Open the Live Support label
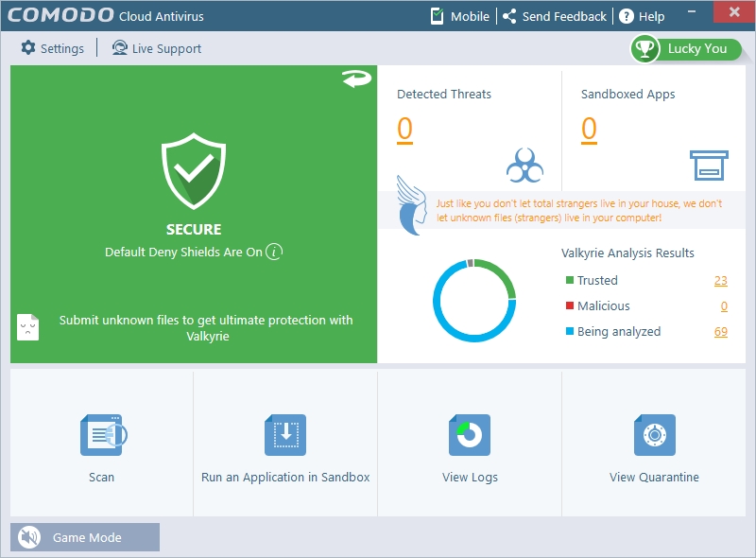This screenshot has width=756, height=558. 167,49
